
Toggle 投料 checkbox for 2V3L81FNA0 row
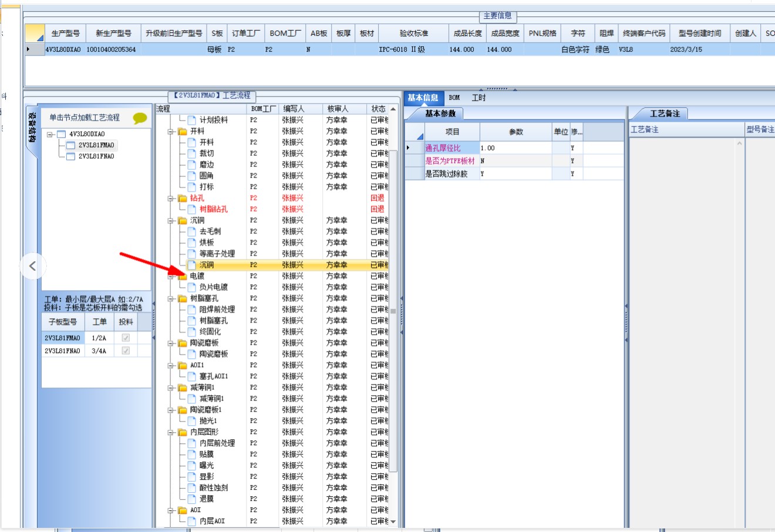point(125,351)
